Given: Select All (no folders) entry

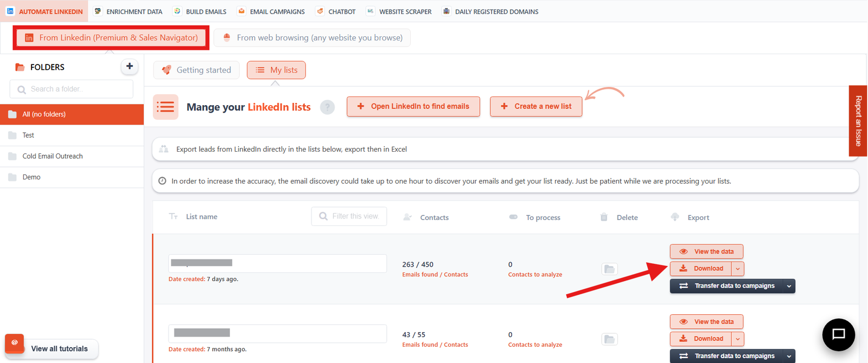Looking at the screenshot, I should 72,114.
